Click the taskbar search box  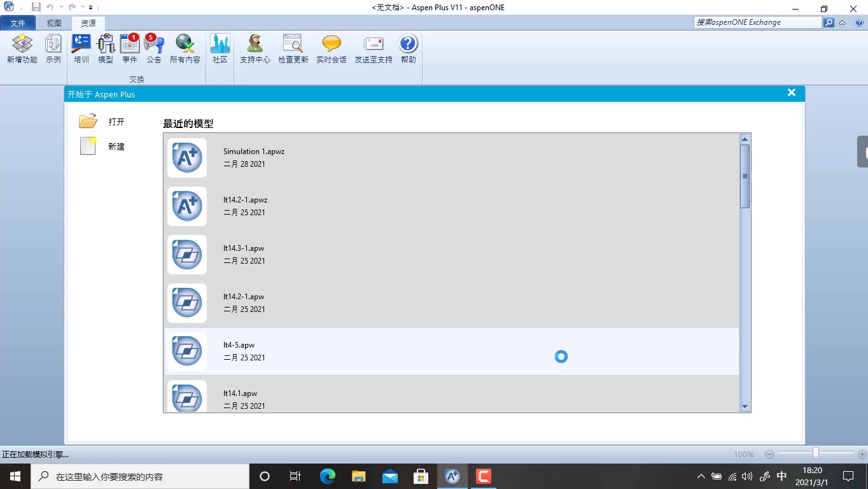click(x=140, y=476)
